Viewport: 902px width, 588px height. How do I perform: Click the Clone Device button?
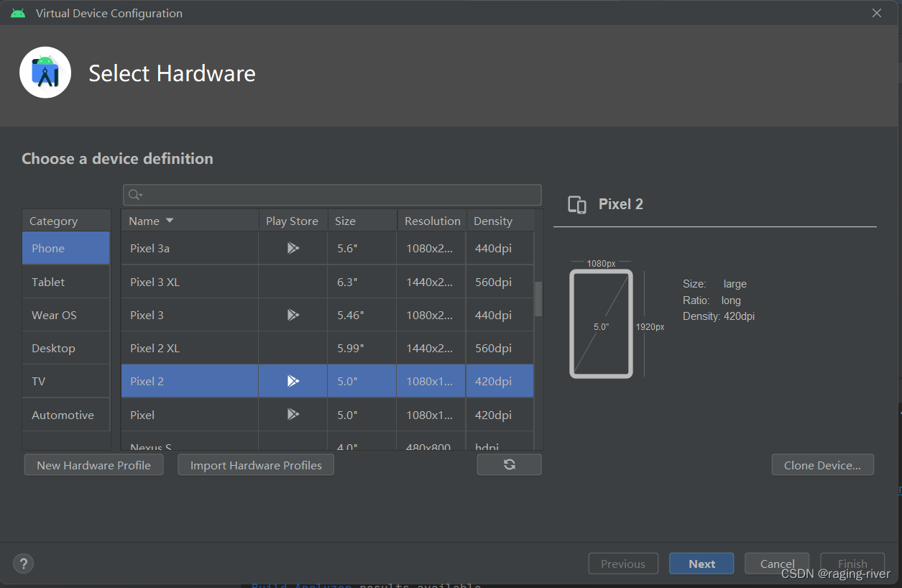click(822, 465)
